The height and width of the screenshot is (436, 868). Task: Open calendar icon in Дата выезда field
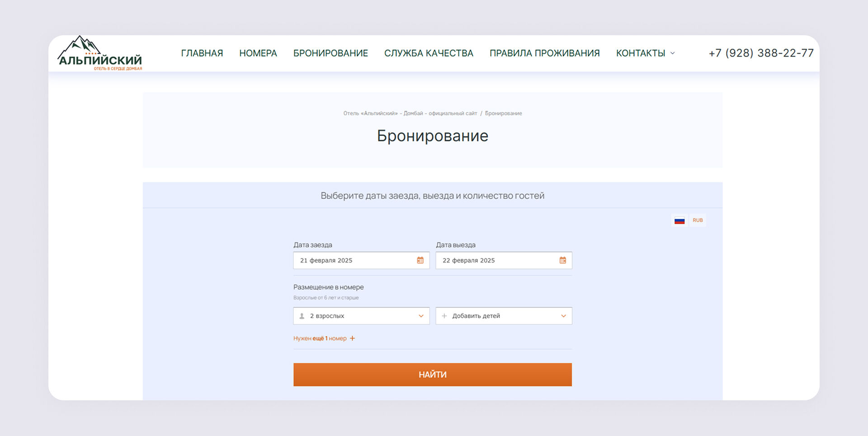[562, 260]
